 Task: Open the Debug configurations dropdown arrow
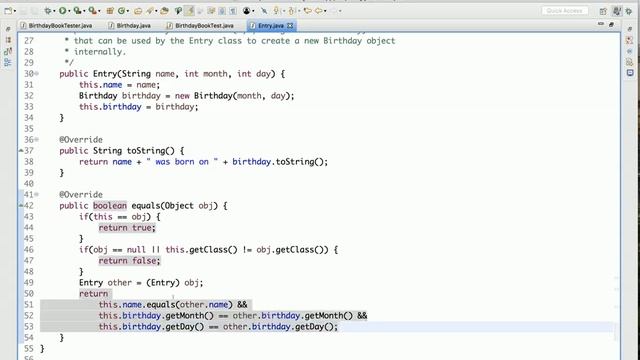pyautogui.click(x=54, y=11)
